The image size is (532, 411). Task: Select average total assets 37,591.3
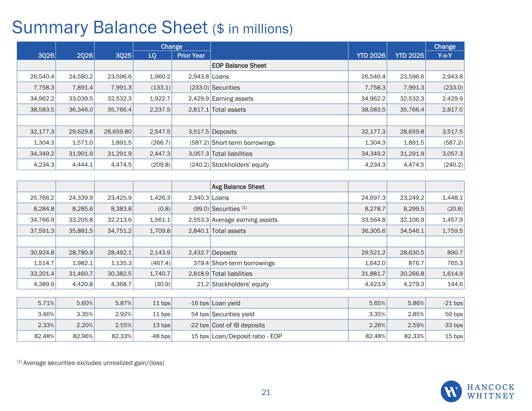coord(42,230)
